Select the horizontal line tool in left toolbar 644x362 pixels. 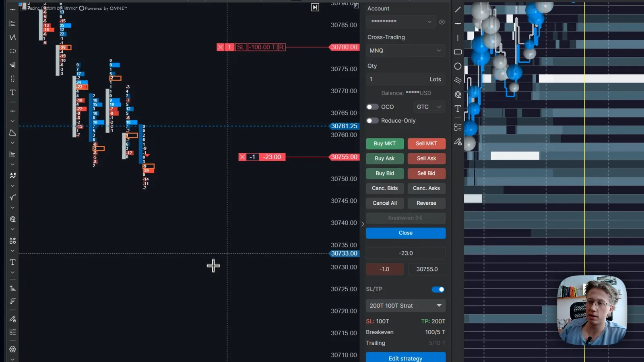point(12,111)
